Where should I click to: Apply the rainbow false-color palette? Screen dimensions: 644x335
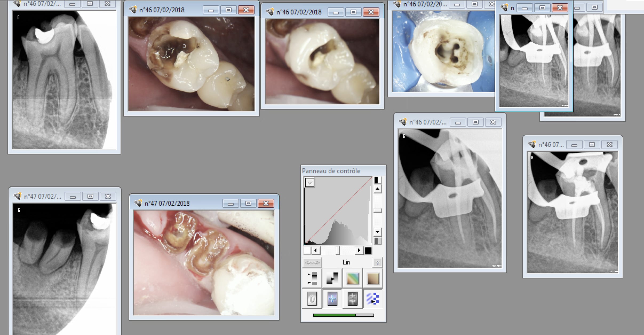[352, 279]
